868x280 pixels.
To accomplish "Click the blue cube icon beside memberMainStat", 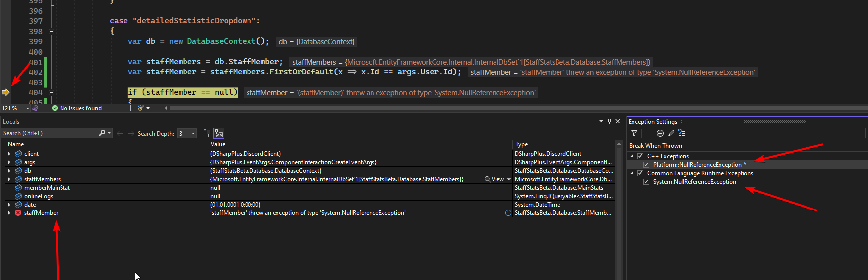I will tap(18, 188).
